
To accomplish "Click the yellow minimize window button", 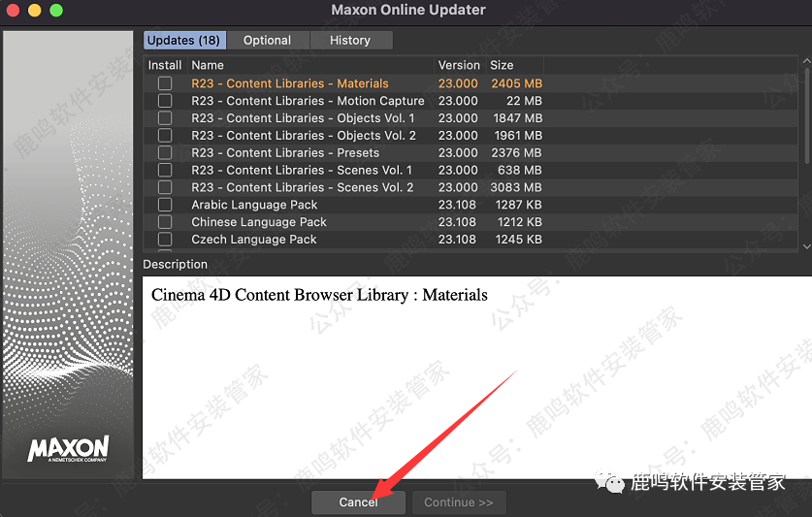I will [34, 11].
